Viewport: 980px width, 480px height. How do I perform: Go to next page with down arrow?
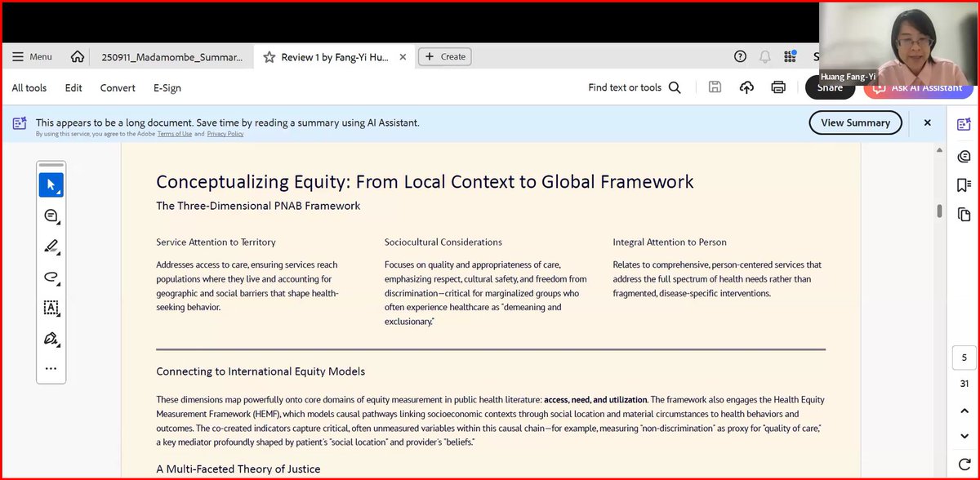point(964,436)
